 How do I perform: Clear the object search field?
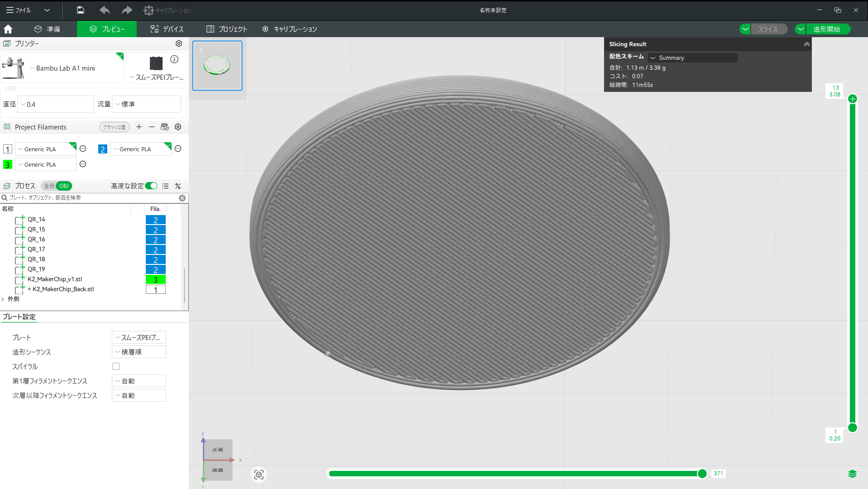pyautogui.click(x=182, y=198)
